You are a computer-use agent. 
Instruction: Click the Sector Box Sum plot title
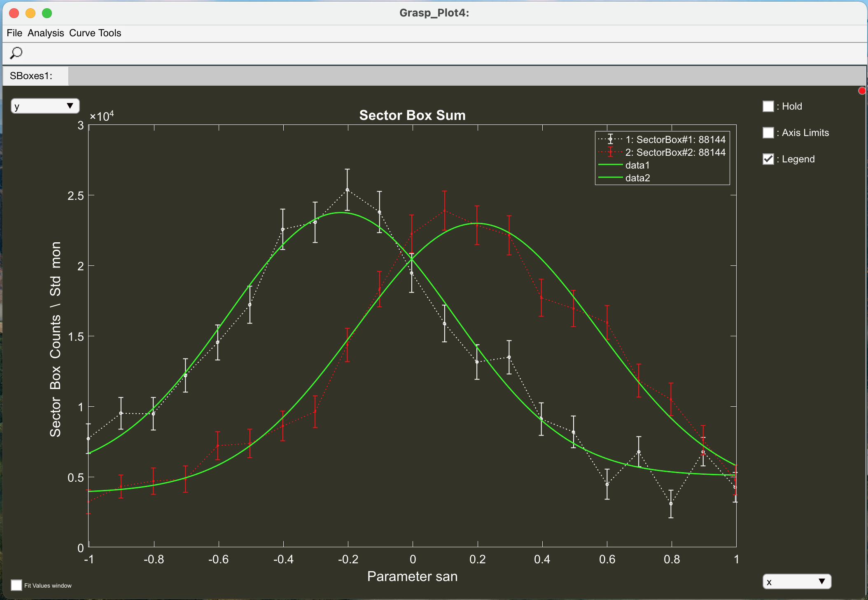pos(412,115)
